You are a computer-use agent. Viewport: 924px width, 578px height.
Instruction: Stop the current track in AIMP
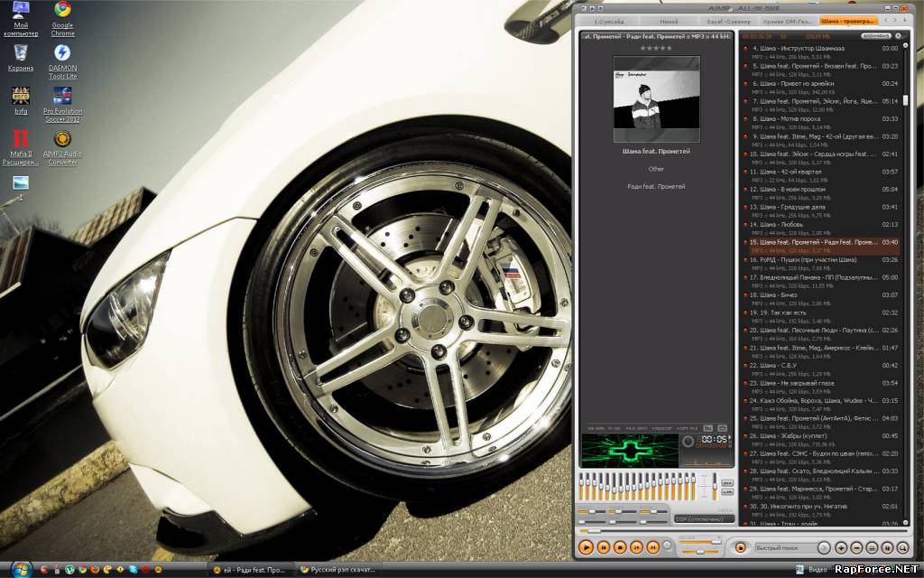click(620, 547)
